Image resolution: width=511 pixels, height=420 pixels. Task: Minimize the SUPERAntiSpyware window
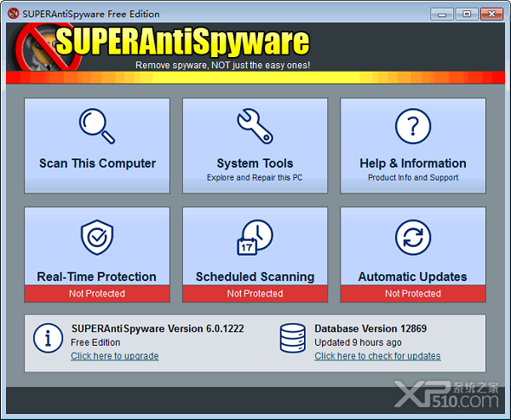[441, 14]
